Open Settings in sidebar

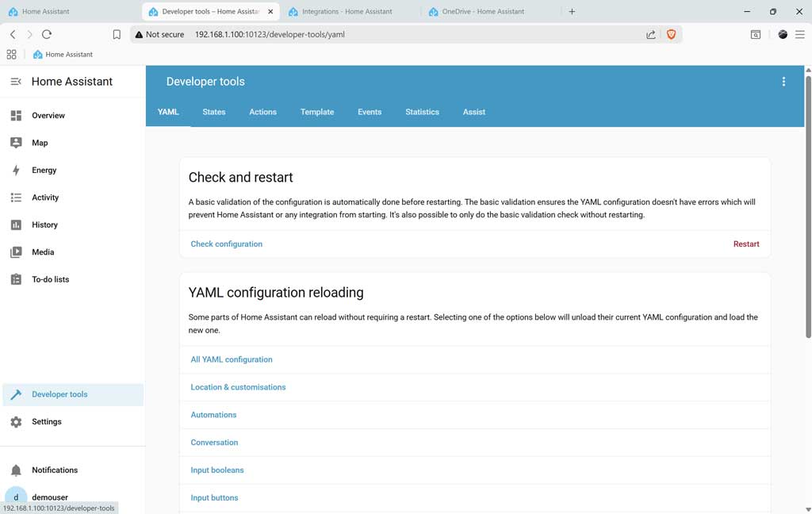coord(72,422)
